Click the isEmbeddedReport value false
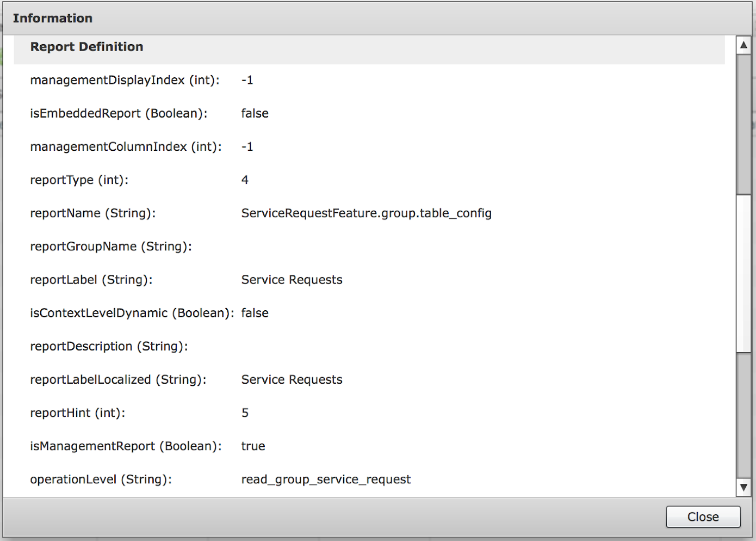Viewport: 756px width, 541px height. pyautogui.click(x=255, y=113)
